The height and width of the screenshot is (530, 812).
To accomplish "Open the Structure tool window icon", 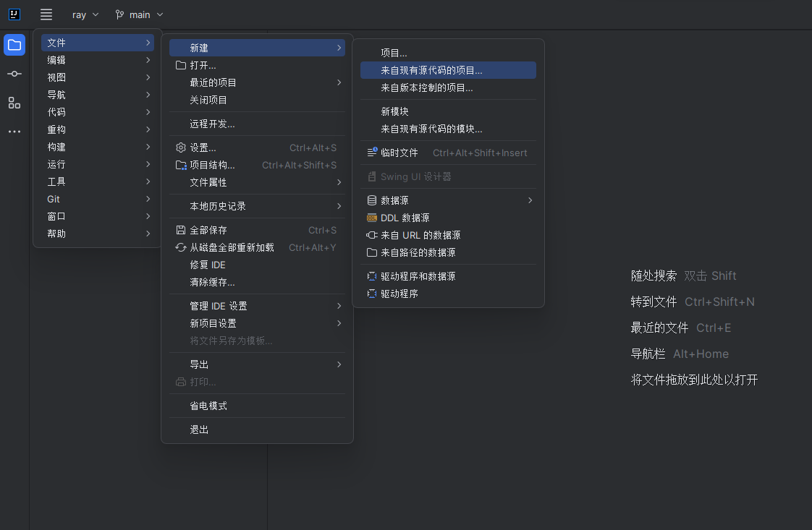I will point(14,103).
